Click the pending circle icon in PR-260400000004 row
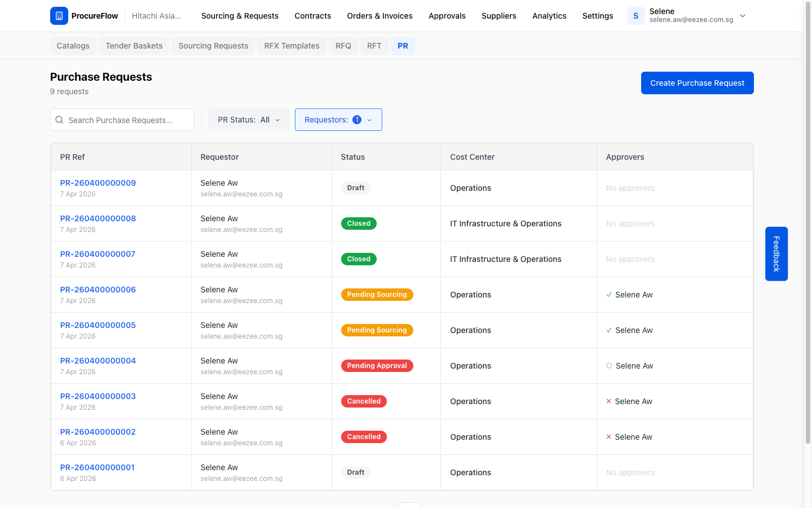Viewport: 812px width, 508px height. pyautogui.click(x=609, y=366)
